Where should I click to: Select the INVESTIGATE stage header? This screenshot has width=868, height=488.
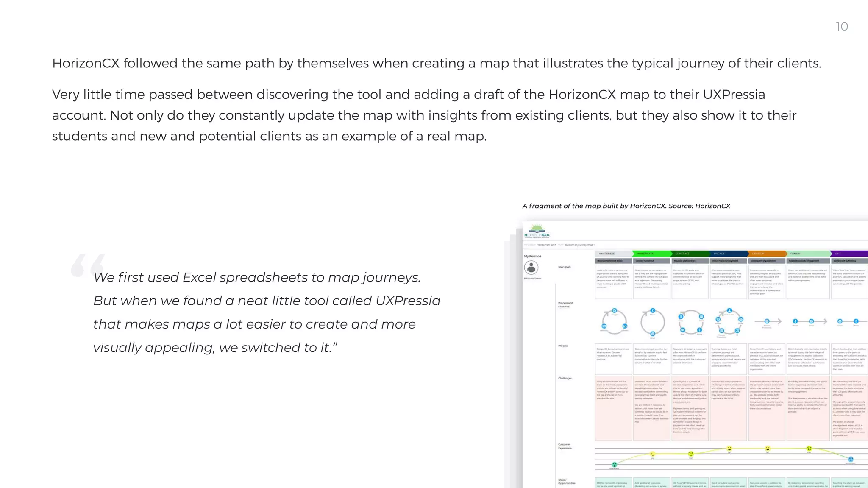point(652,254)
